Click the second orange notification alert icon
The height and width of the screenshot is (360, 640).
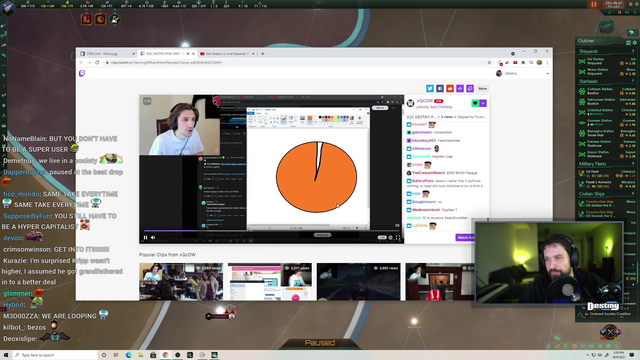[x=100, y=19]
